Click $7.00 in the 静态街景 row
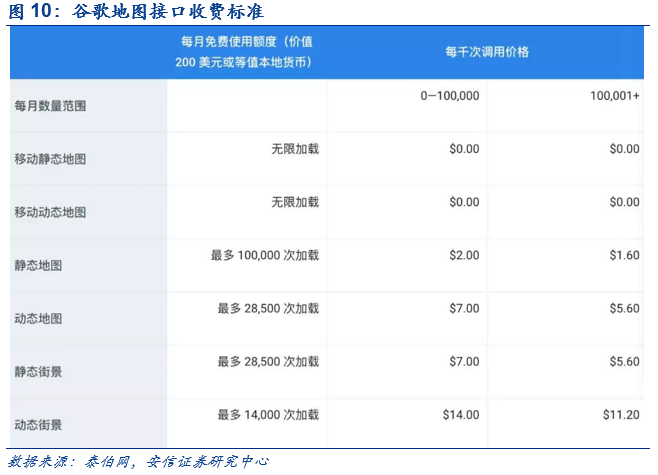658x475 pixels. click(x=464, y=362)
